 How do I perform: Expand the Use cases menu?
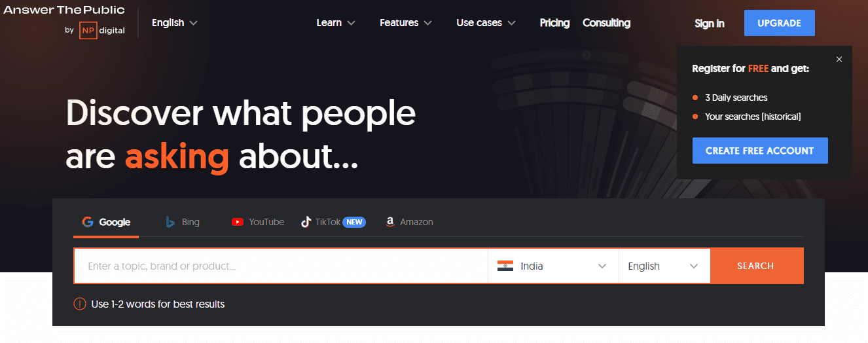(486, 23)
